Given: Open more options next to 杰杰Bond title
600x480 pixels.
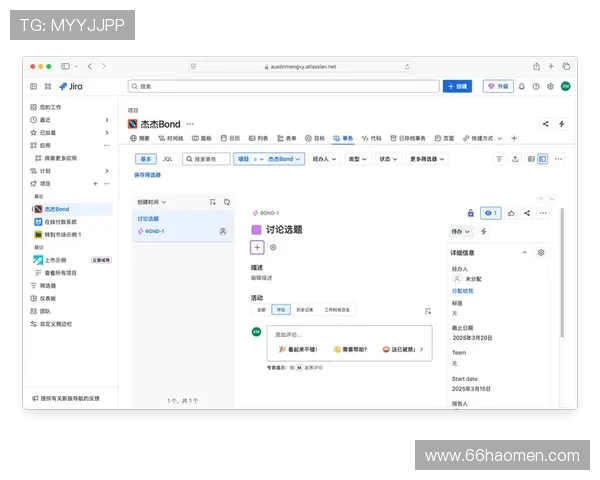Looking at the screenshot, I should (190, 124).
